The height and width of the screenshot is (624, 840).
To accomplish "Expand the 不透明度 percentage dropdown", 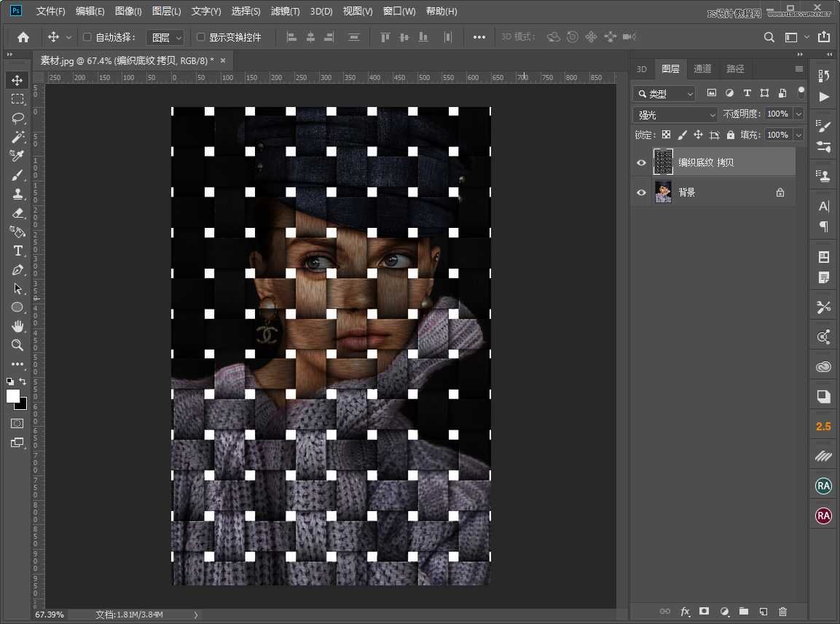I will (798, 114).
